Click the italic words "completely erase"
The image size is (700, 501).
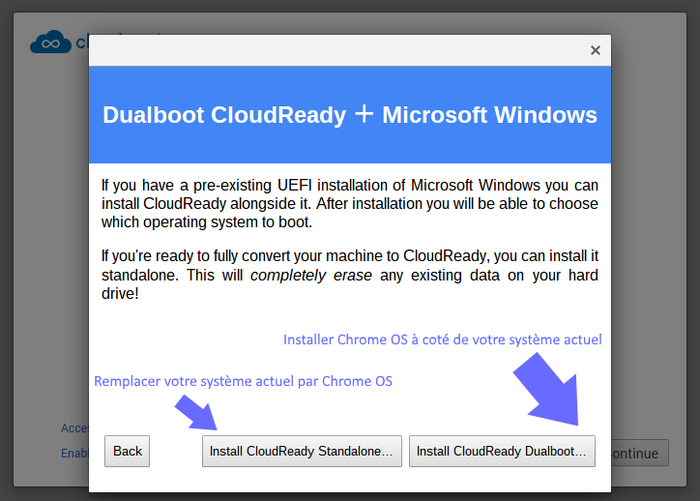click(311, 275)
